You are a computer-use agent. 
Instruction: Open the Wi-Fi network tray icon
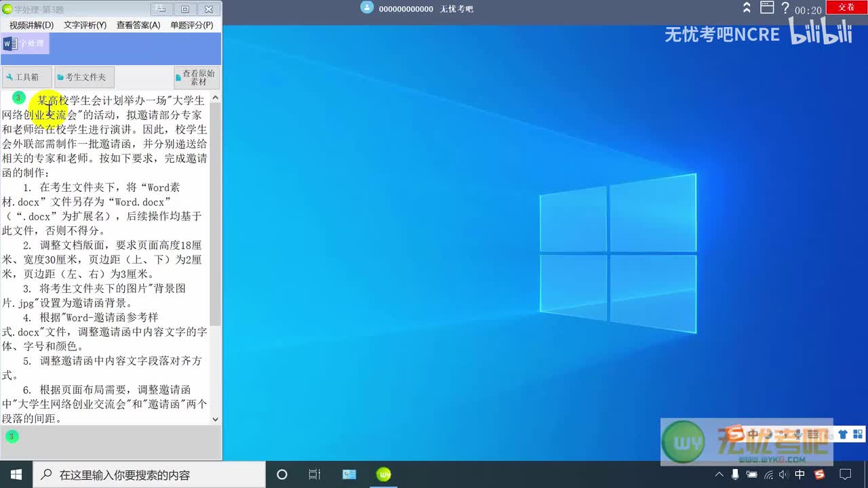(x=768, y=474)
